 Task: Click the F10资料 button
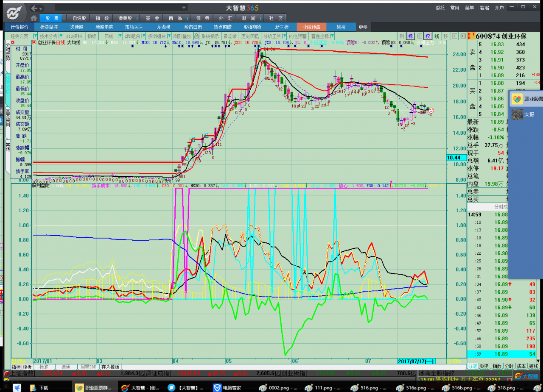[x=74, y=36]
